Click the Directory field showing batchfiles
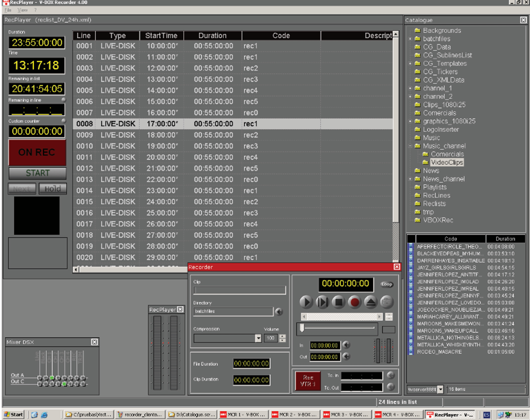530x420 pixels. tap(233, 312)
